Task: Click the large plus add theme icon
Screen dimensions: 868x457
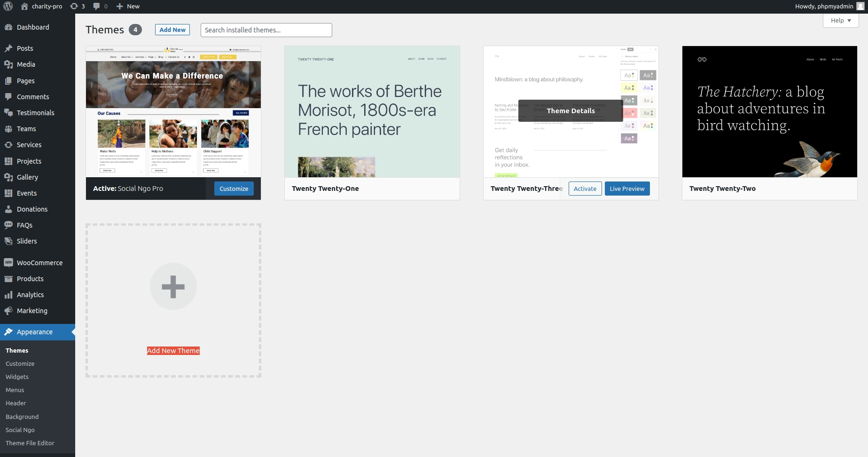Action: (173, 286)
